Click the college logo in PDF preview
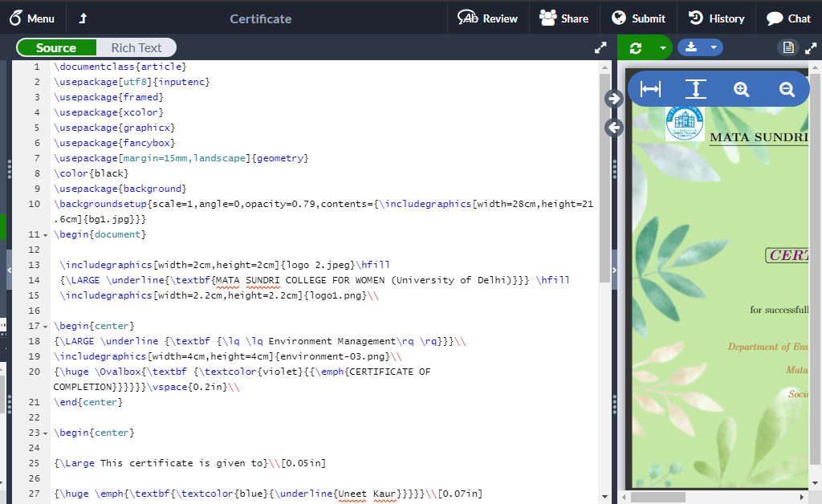 684,124
